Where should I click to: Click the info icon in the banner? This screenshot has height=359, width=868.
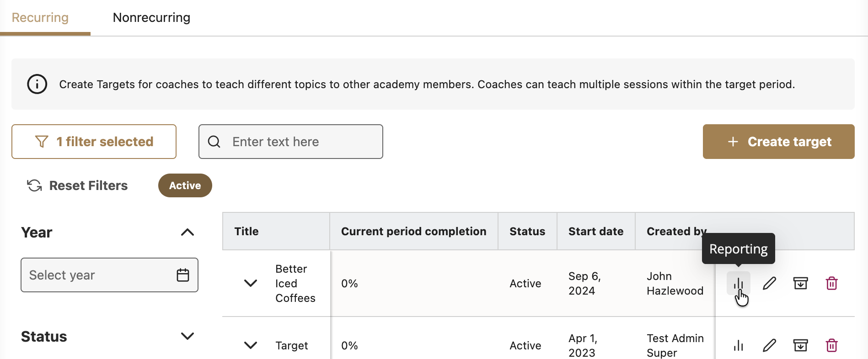(x=37, y=84)
